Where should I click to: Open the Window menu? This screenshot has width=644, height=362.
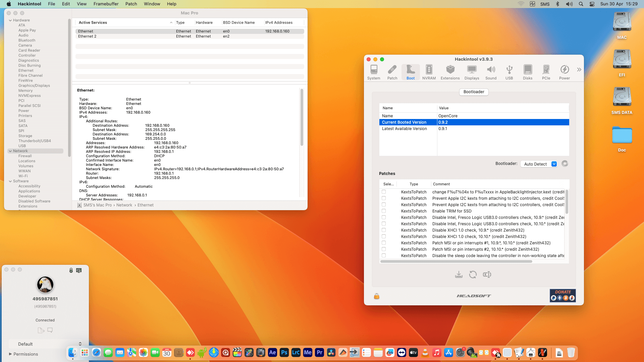coord(152,4)
